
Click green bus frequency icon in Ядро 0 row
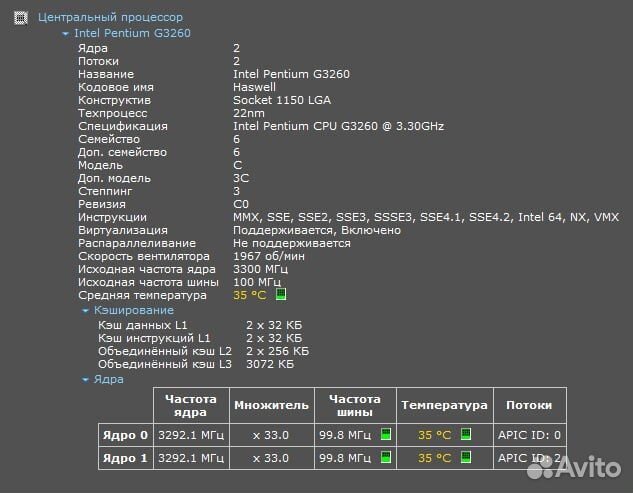coord(386,434)
